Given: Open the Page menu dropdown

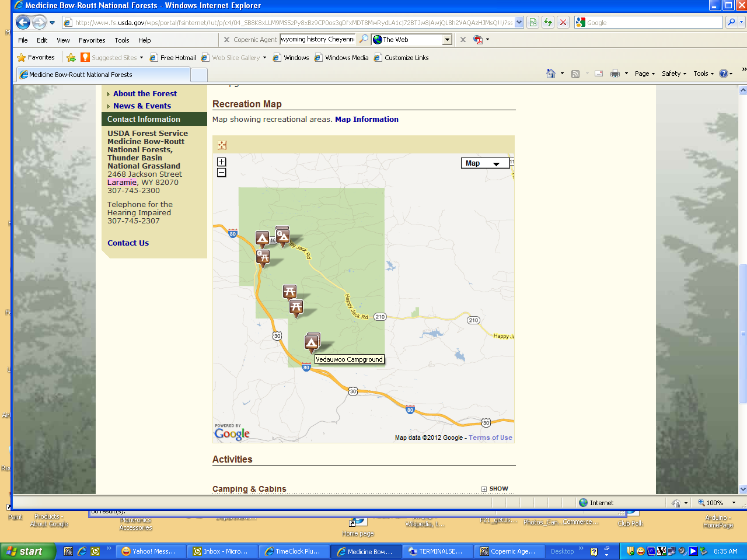Looking at the screenshot, I should 645,73.
